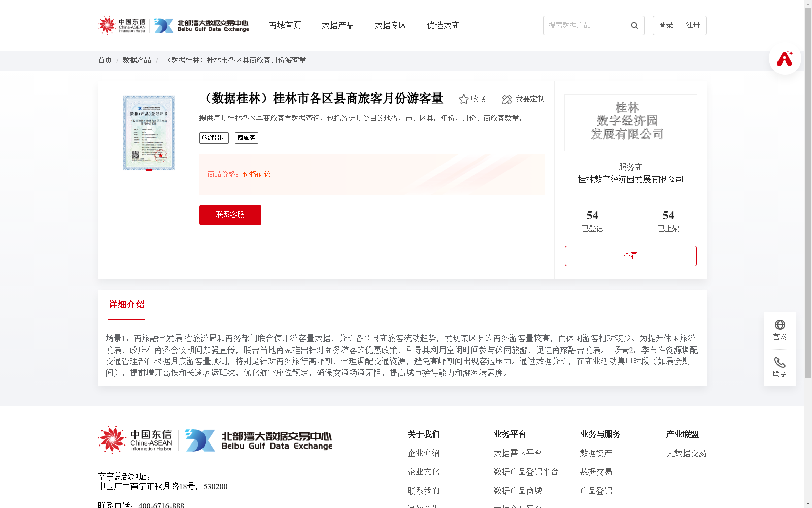Click the search magnifier icon

[x=634, y=25]
